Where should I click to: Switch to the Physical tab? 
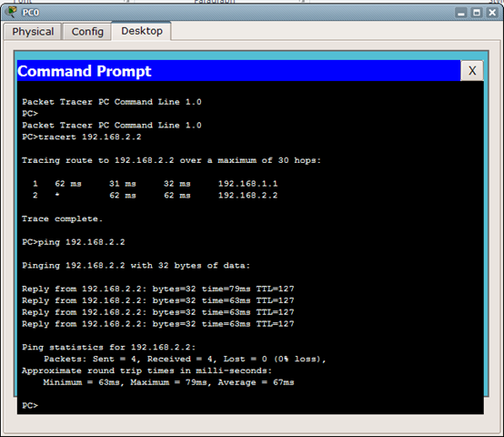[x=33, y=32]
